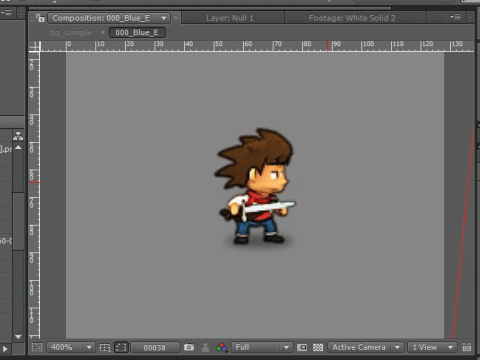
Task: Click the red time marker on the horizontal ruler
Action: [327, 46]
